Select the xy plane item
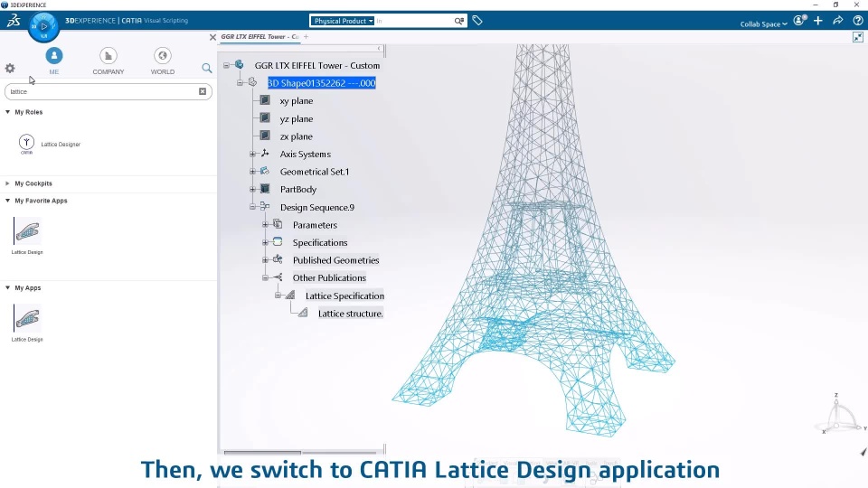The height and width of the screenshot is (488, 868). pyautogui.click(x=297, y=100)
